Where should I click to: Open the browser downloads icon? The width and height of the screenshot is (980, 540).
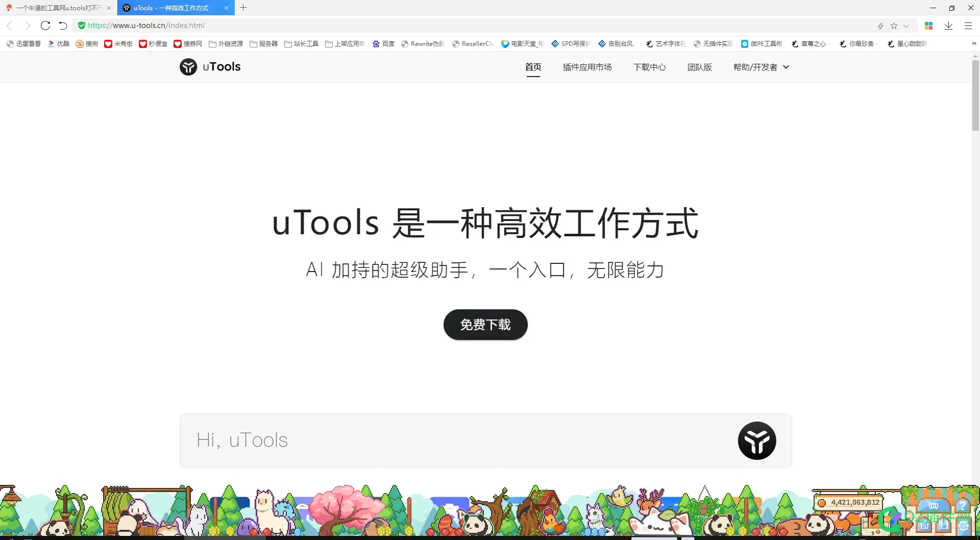(x=948, y=26)
